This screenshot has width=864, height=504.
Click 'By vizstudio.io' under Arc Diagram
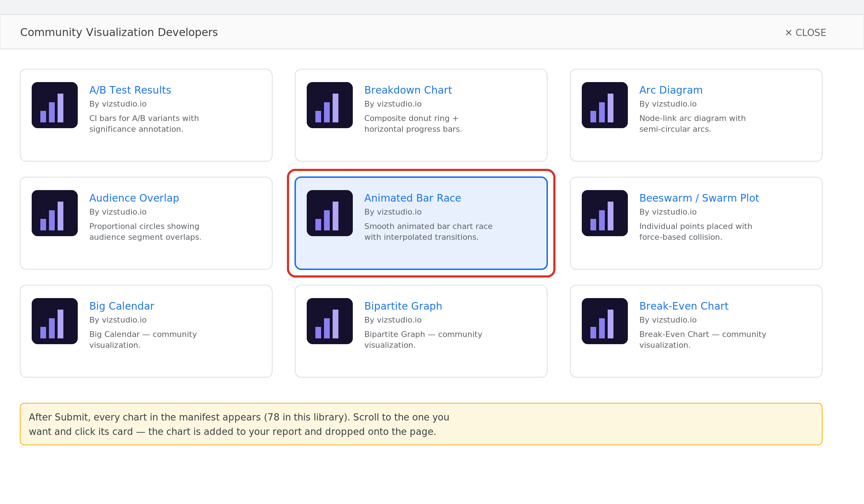coord(668,104)
